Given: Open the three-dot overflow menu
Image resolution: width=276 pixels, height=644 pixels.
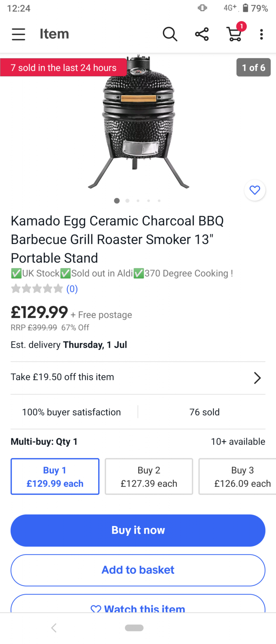Looking at the screenshot, I should click(261, 34).
